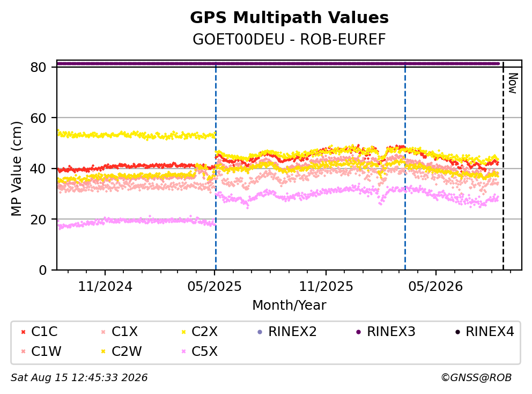Click the 20 y-axis tick label
532x394 pixels.
(x=38, y=220)
